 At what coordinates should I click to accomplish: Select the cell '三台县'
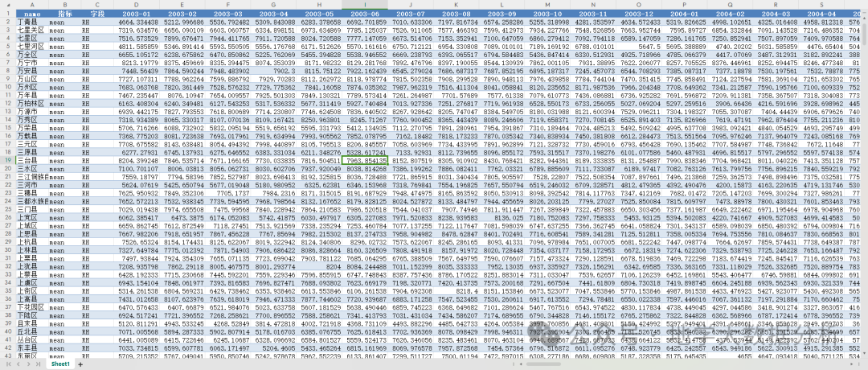tap(31, 159)
